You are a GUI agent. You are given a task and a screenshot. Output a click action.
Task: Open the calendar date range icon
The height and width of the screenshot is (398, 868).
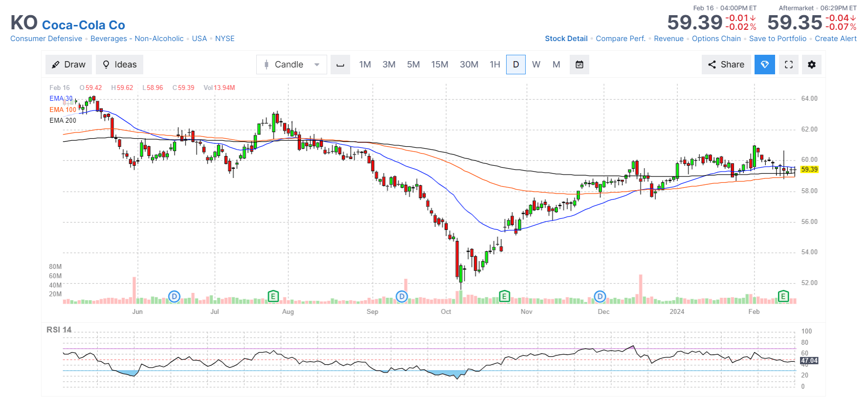coord(579,65)
